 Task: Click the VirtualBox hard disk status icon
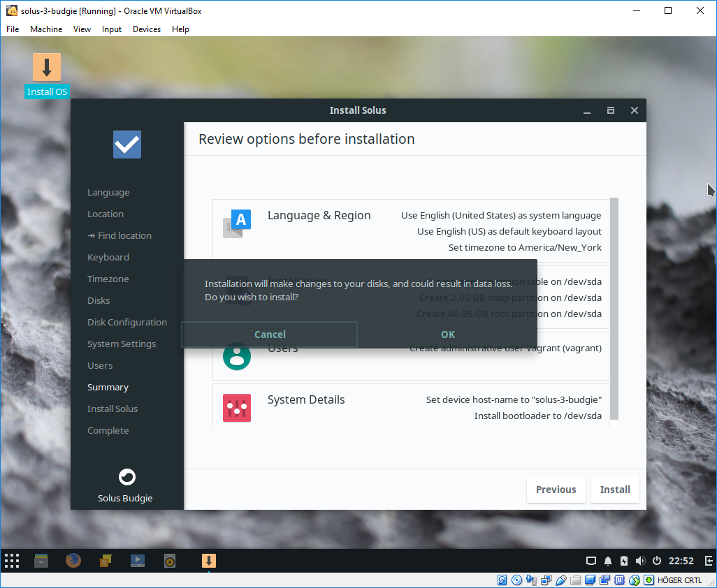coord(502,580)
